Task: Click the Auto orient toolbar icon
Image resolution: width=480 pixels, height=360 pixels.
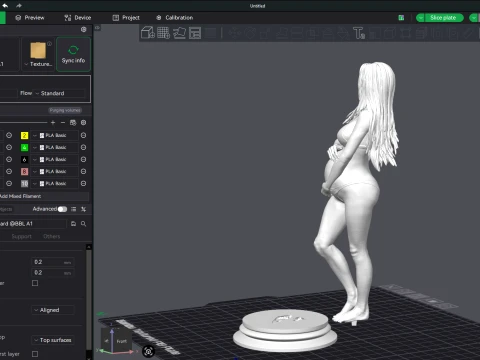Action: 179,33
